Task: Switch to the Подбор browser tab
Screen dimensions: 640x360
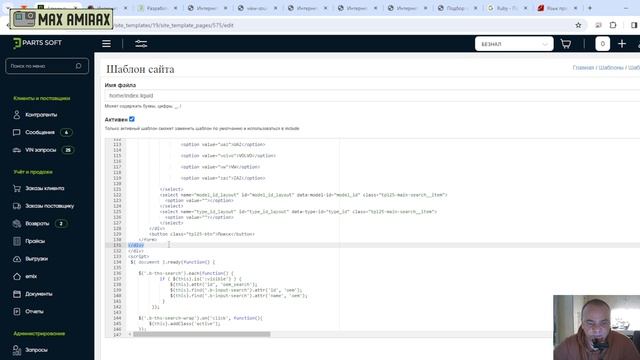Action: [457, 8]
